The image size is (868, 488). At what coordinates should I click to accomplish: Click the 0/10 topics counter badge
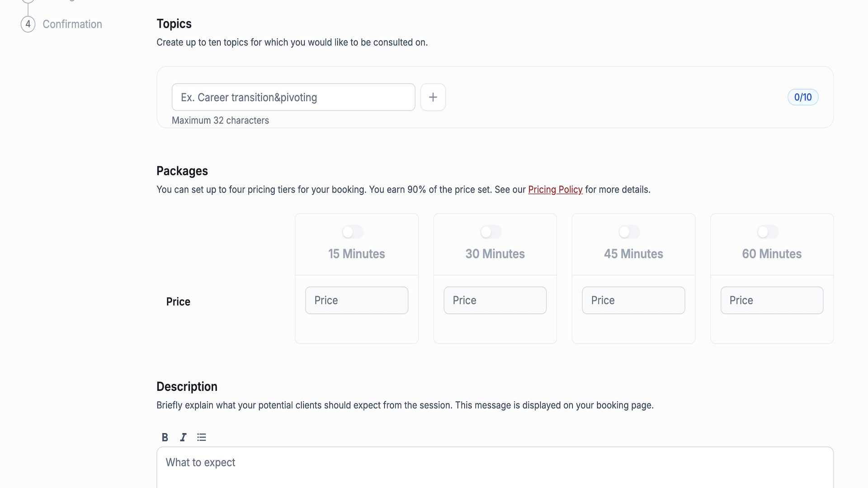pos(803,97)
